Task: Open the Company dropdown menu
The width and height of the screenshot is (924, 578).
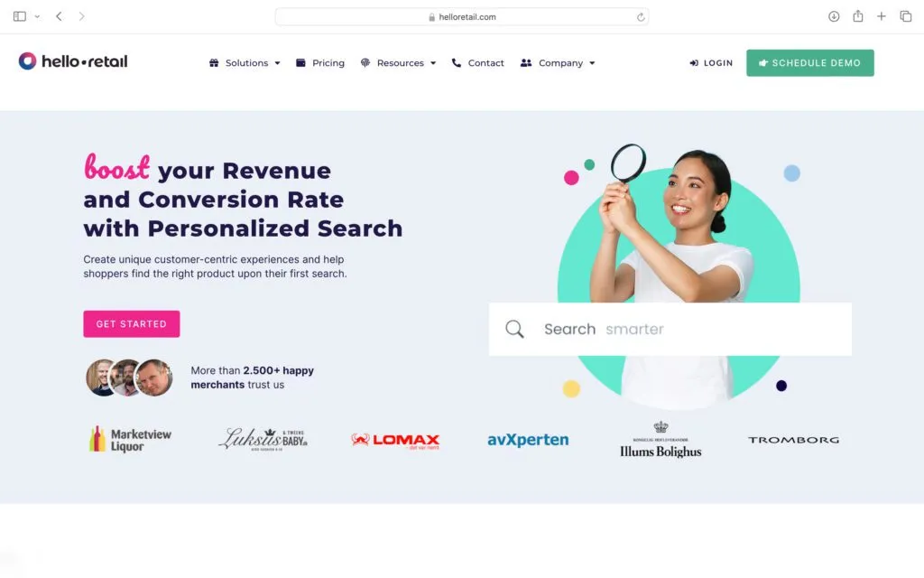Action: (x=558, y=63)
